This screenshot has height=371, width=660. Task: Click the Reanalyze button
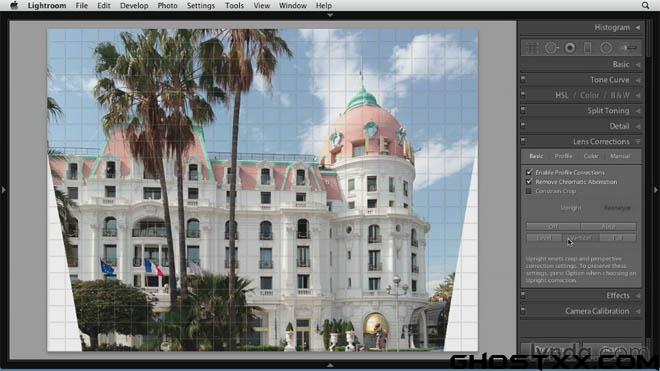click(x=617, y=208)
